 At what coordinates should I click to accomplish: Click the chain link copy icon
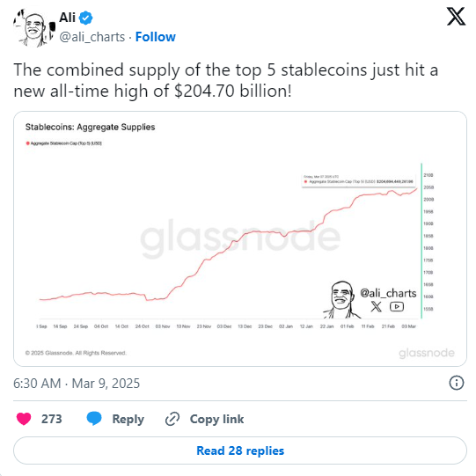(172, 419)
